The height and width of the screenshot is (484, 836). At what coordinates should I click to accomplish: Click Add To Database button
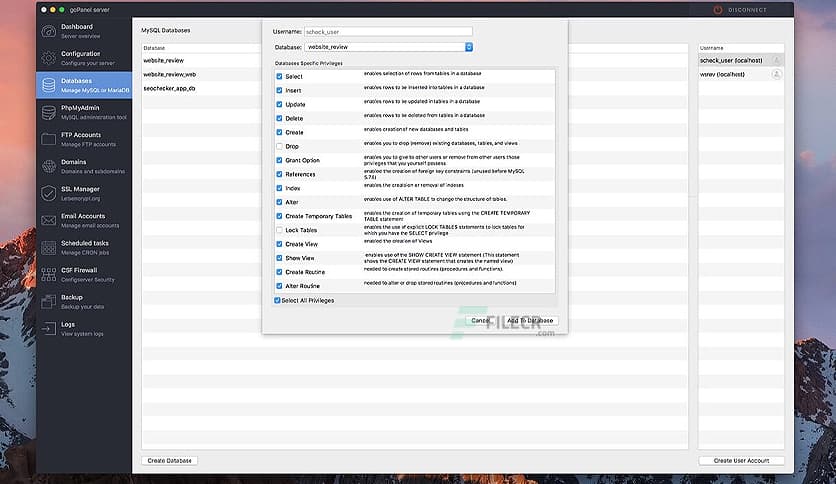(530, 320)
